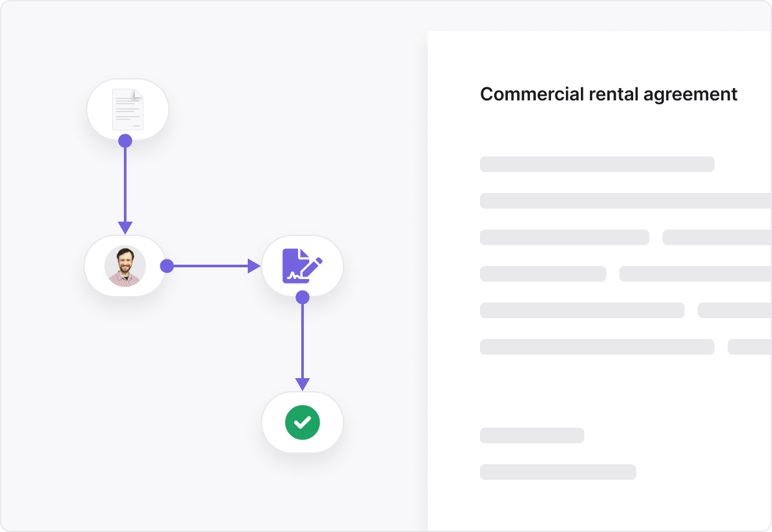Click the short signature placeholder bar
Viewport: 772px width, 532px height.
tap(531, 436)
